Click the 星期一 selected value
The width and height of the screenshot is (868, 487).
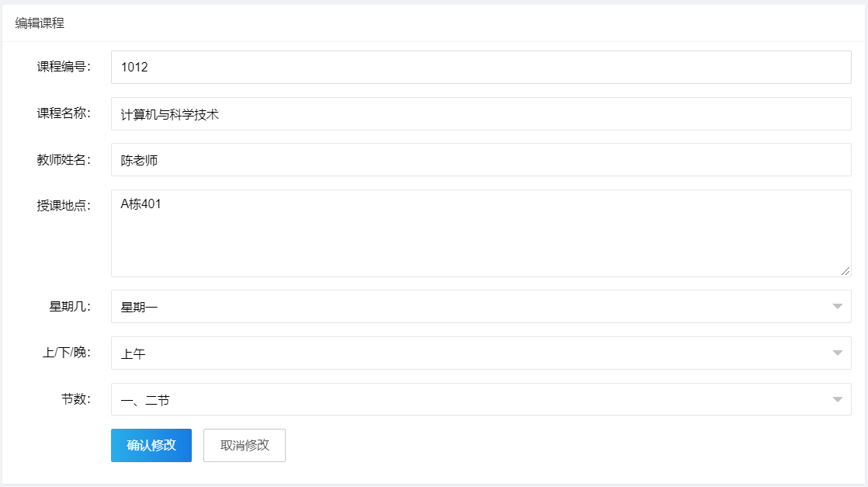[x=139, y=307]
